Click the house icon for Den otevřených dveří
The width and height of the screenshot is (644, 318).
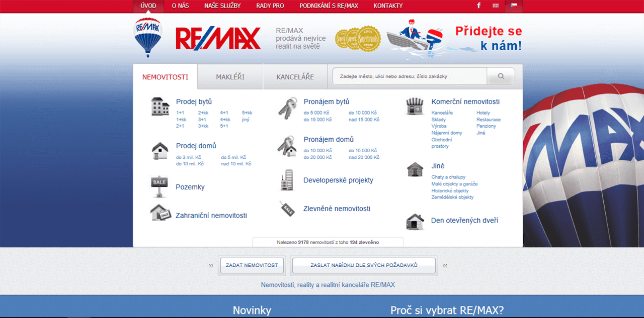pos(415,221)
